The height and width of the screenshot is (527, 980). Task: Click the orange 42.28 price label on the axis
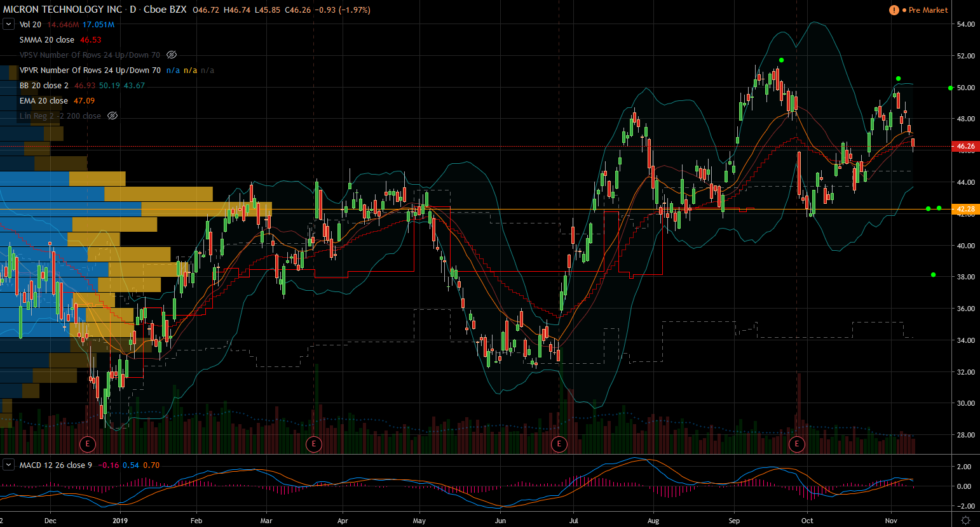click(x=965, y=209)
